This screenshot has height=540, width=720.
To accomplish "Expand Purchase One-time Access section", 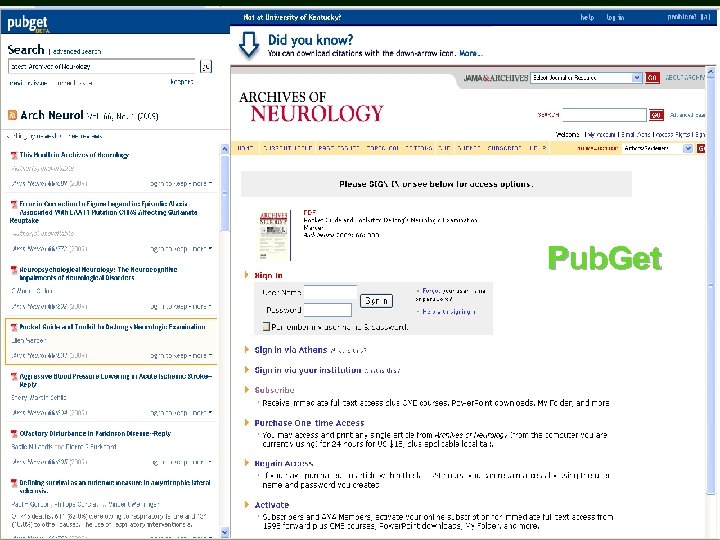I will [x=247, y=422].
